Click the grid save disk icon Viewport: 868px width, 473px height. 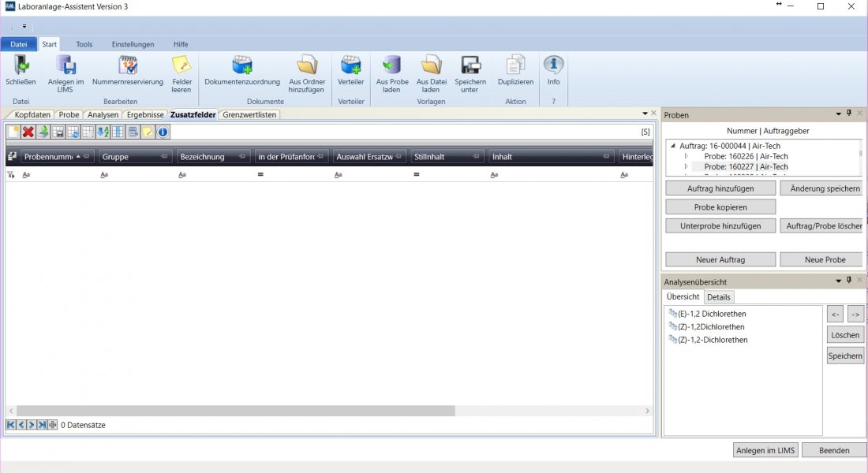point(58,132)
